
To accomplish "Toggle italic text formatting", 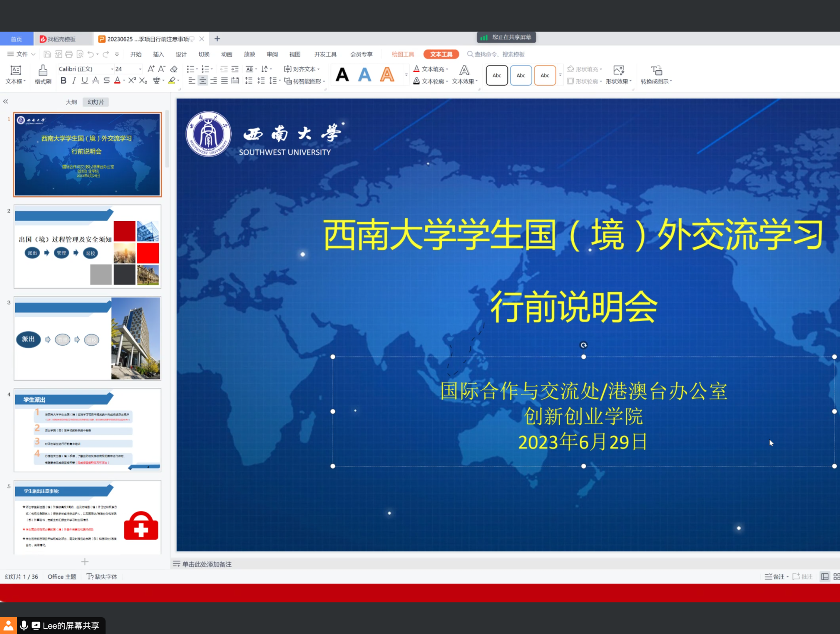I will tap(74, 81).
